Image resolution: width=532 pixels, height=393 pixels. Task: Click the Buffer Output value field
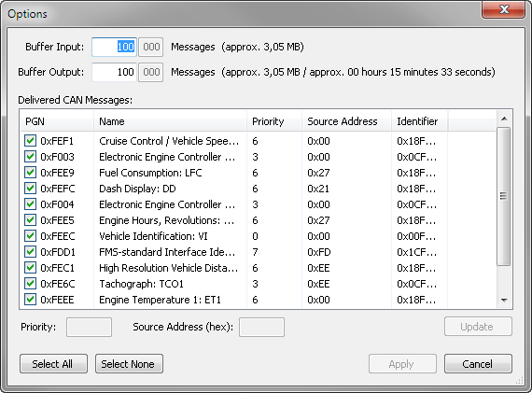point(115,72)
